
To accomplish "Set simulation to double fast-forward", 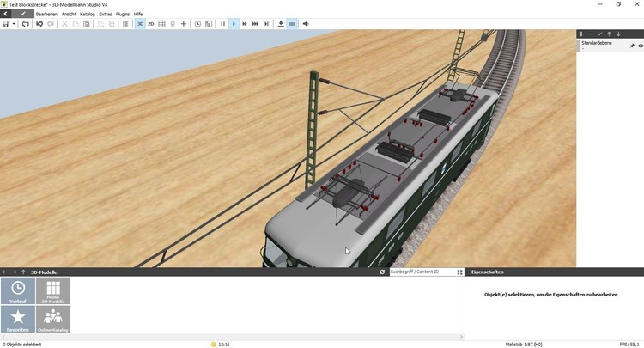I will pyautogui.click(x=245, y=24).
